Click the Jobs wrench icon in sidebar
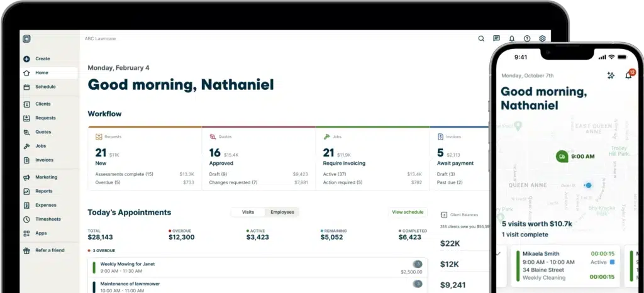This screenshot has height=293, width=644. pyautogui.click(x=26, y=146)
